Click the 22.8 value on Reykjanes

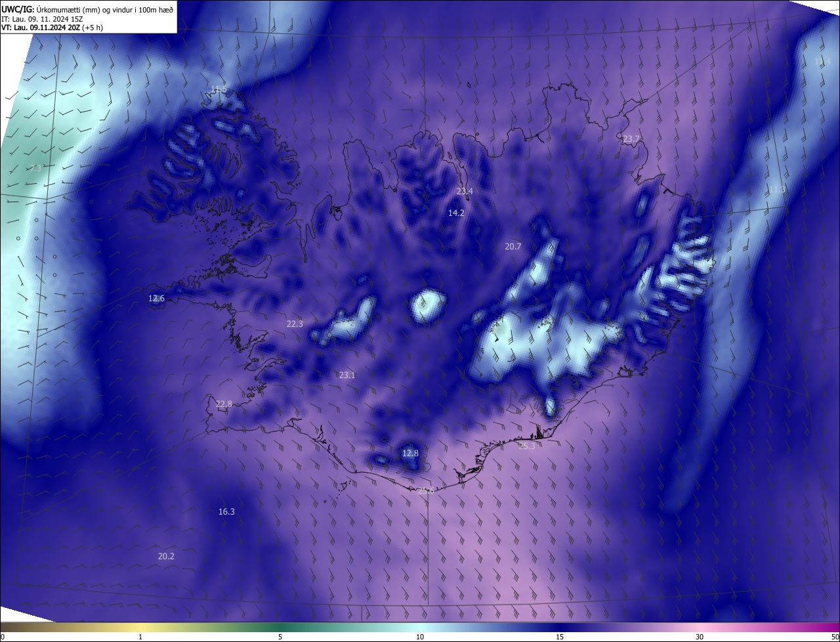224,404
